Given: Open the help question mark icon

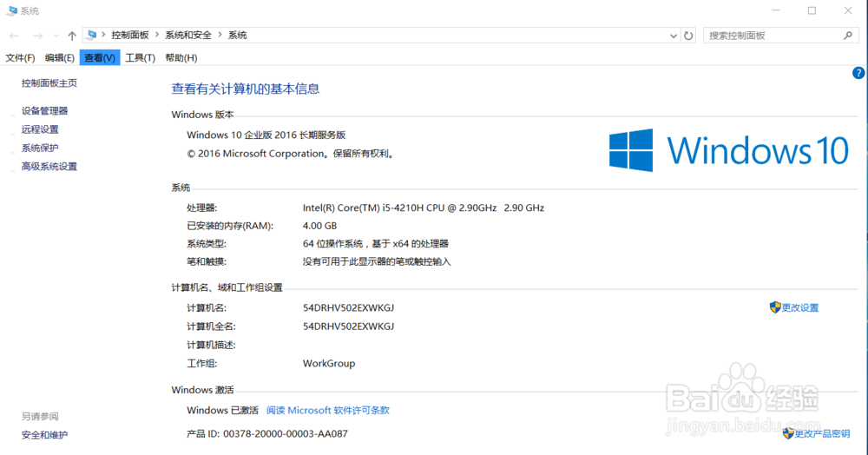Looking at the screenshot, I should coord(858,73).
